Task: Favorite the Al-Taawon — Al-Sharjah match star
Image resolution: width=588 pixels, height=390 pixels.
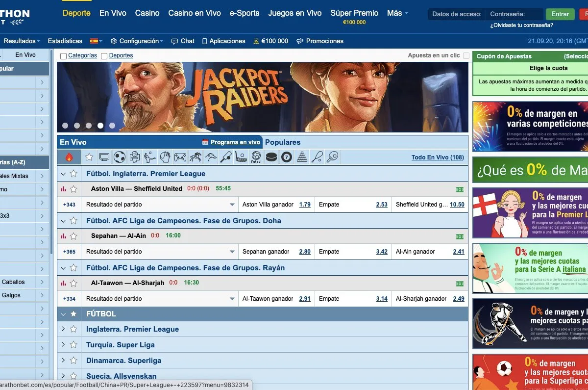Action: (x=73, y=283)
